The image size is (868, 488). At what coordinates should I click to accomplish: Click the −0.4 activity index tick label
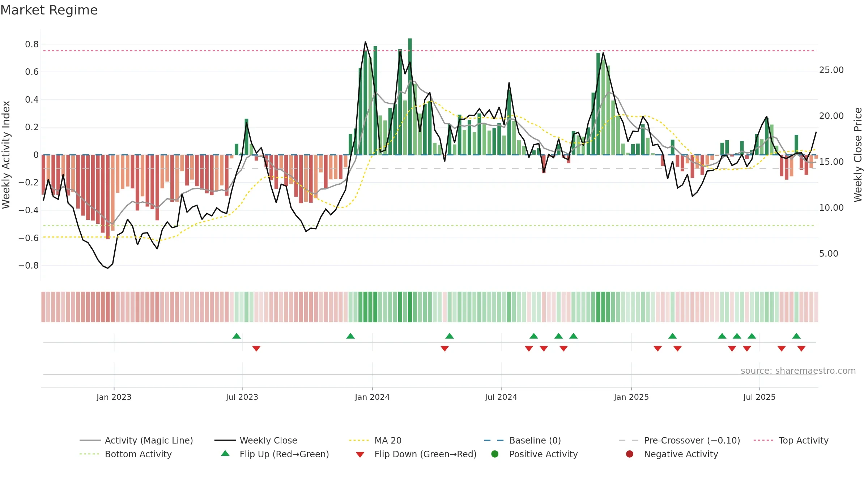(29, 210)
